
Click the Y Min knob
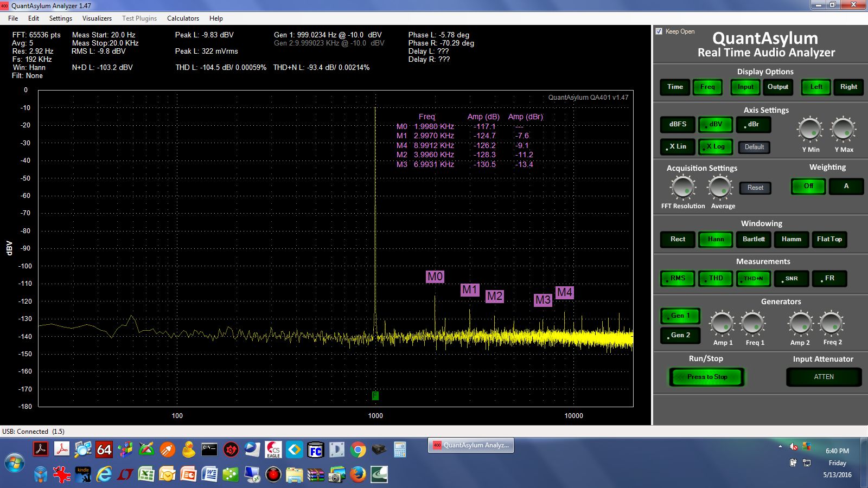[x=810, y=129]
